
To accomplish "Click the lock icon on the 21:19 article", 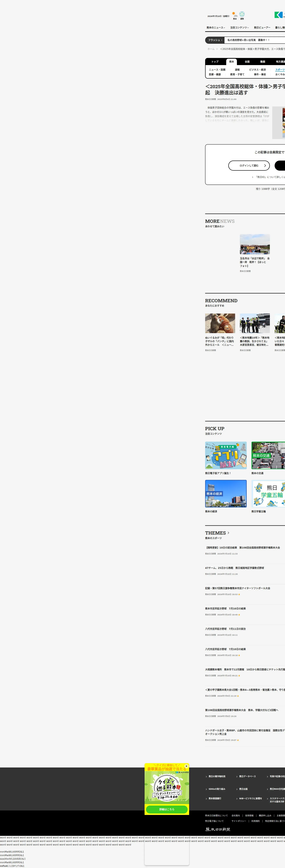I will [238, 696].
